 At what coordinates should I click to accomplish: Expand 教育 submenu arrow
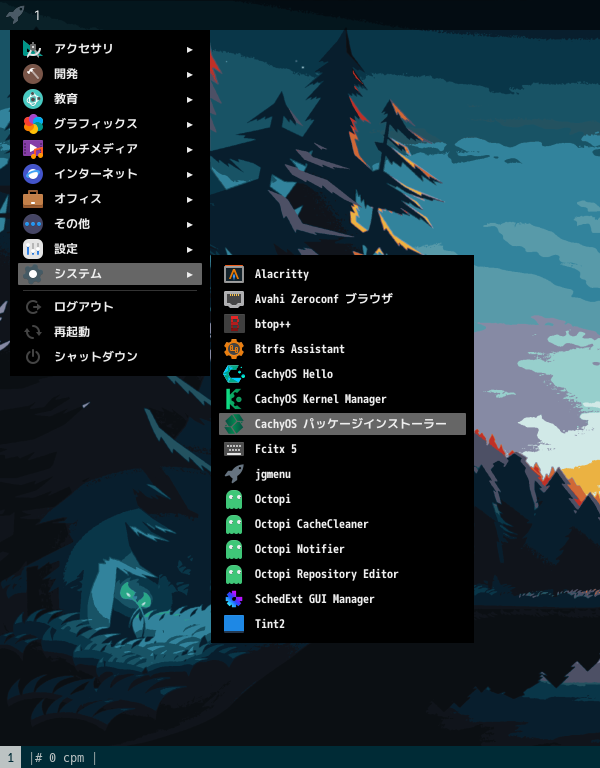(190, 99)
